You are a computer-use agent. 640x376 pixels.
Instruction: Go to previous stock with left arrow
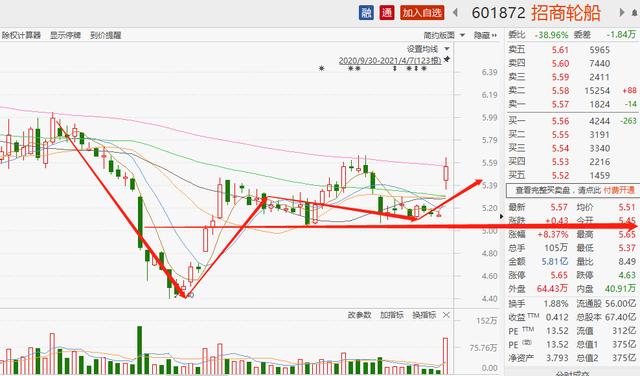pos(455,13)
